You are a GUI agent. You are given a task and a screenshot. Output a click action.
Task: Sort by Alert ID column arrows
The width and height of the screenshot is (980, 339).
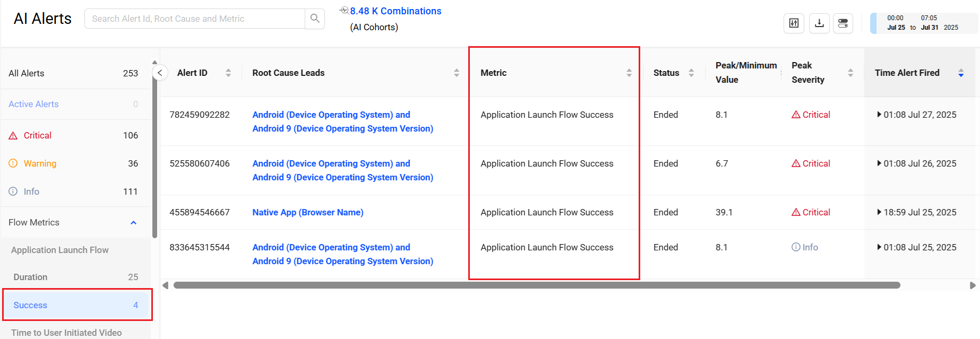228,73
